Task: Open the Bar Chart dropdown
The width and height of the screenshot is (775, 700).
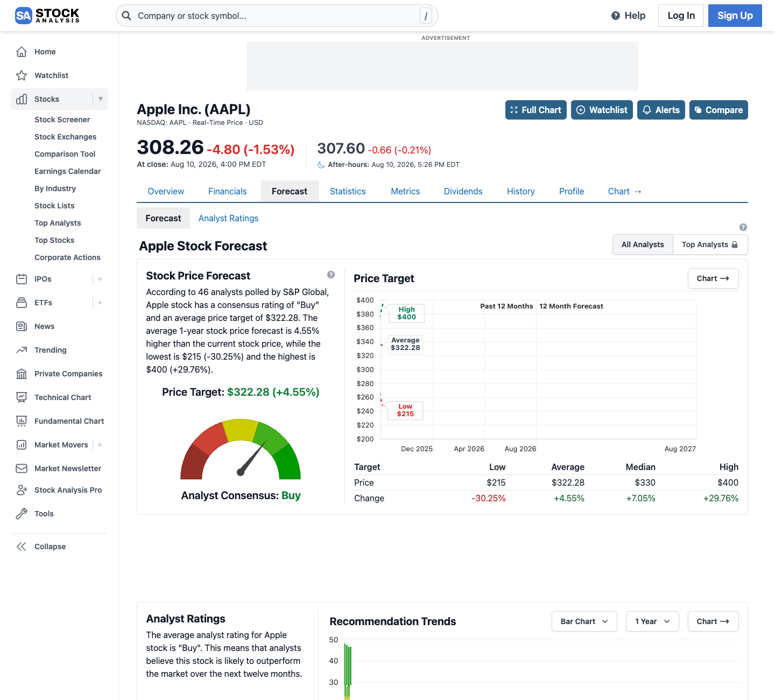Action: (584, 621)
